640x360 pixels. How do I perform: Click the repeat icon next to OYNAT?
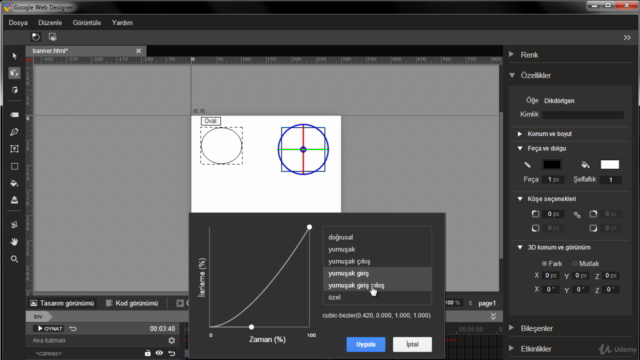[x=73, y=329]
